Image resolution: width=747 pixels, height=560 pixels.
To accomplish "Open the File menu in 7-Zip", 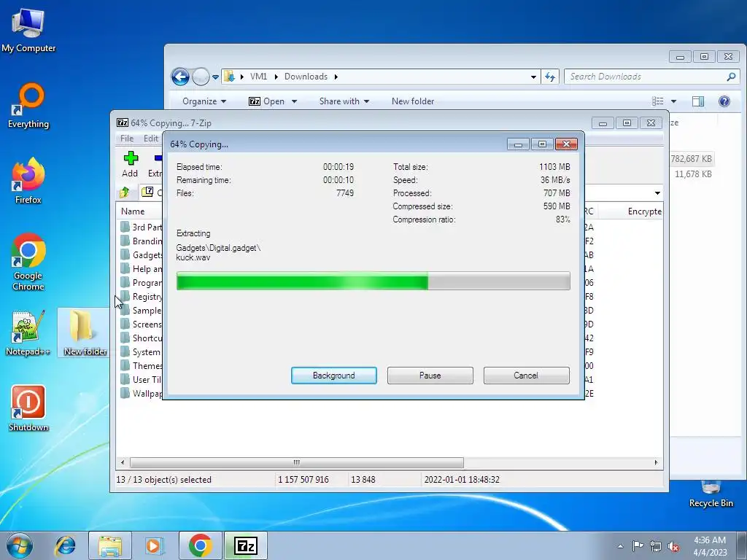I will (127, 138).
